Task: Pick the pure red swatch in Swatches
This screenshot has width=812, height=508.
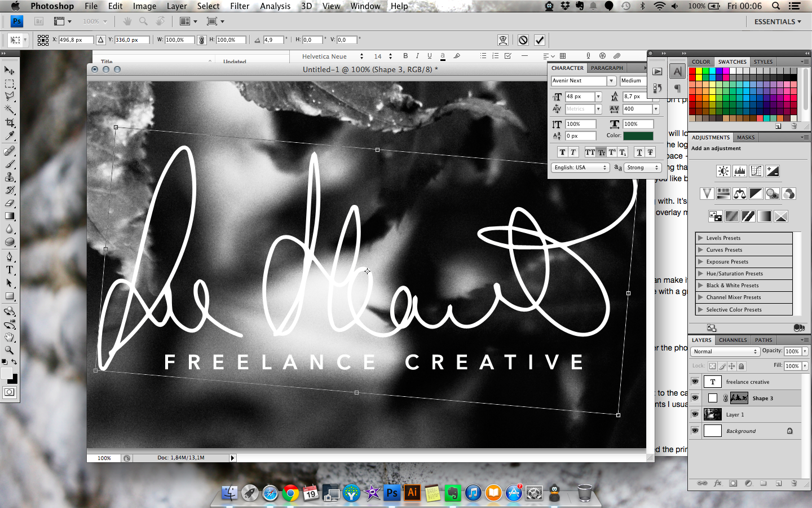Action: (x=692, y=71)
